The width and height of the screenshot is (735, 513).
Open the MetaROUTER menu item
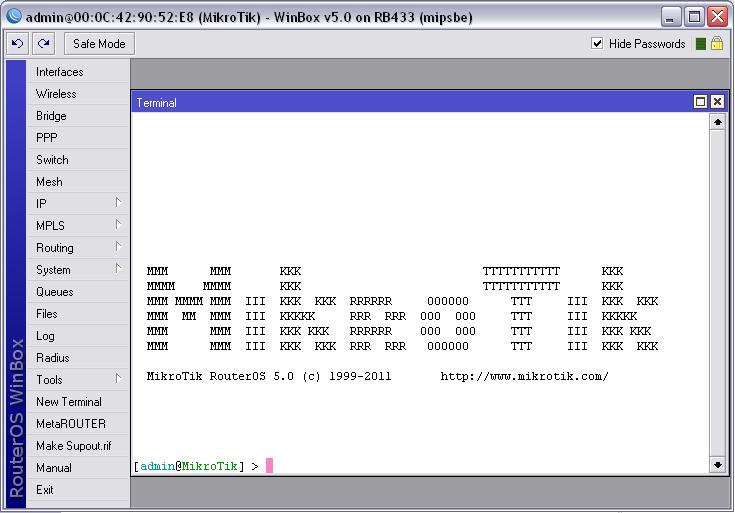78,424
